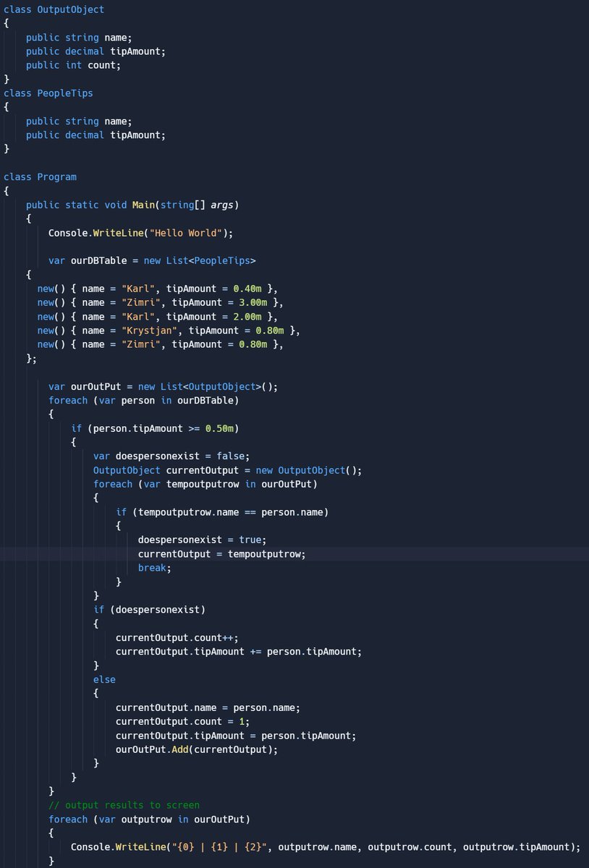Click 'currentOutput.name = person.name;' line
The image size is (589, 868).
point(208,707)
